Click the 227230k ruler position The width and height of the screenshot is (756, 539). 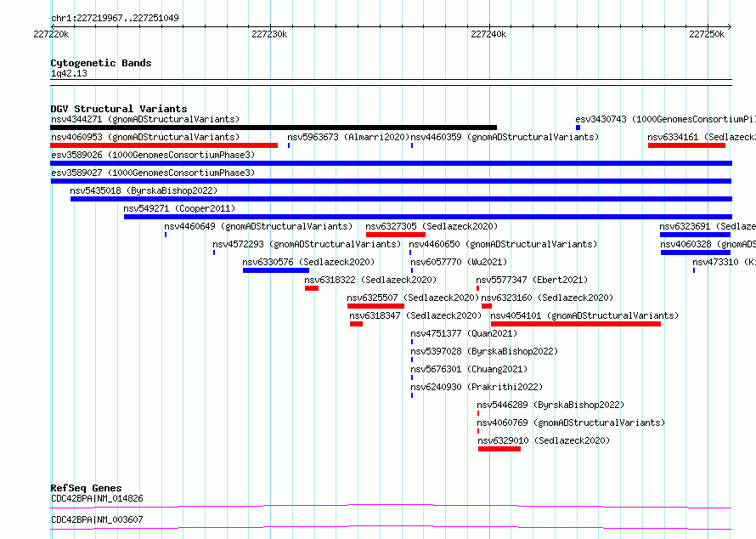(x=269, y=34)
